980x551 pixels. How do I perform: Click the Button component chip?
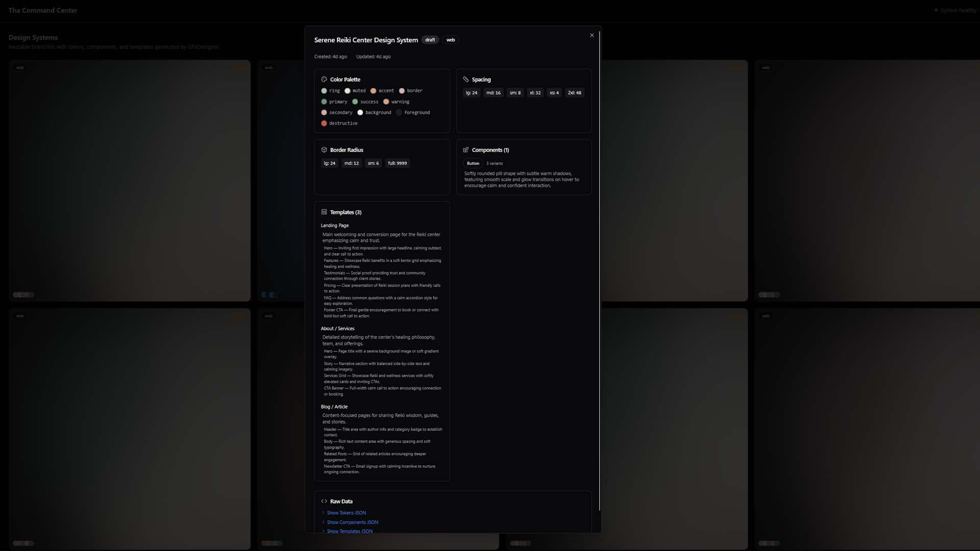click(473, 163)
